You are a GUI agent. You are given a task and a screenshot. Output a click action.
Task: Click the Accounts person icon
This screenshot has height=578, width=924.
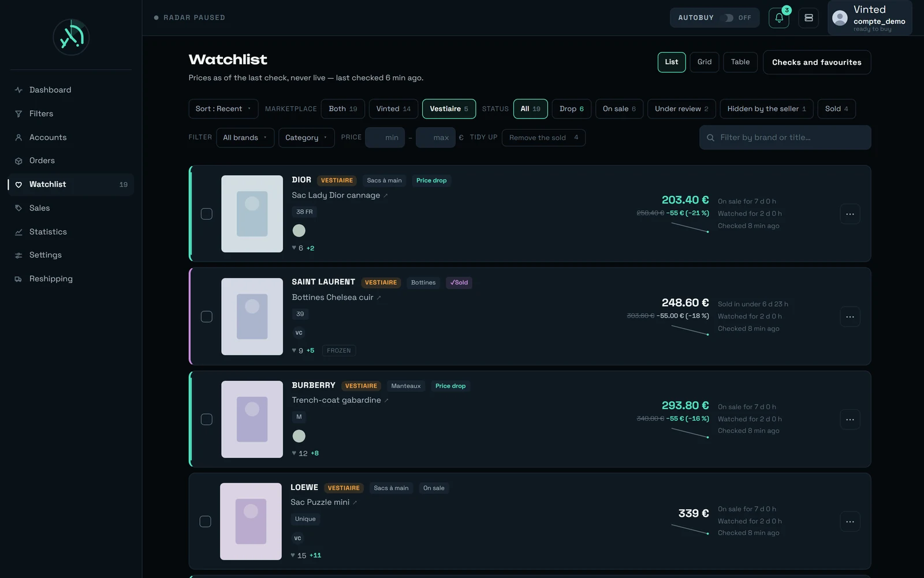pyautogui.click(x=18, y=138)
